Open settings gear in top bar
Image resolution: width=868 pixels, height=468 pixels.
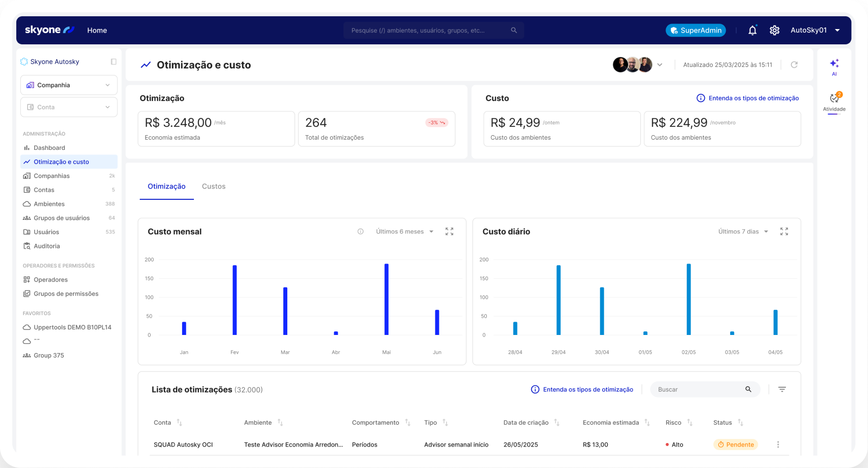click(774, 31)
